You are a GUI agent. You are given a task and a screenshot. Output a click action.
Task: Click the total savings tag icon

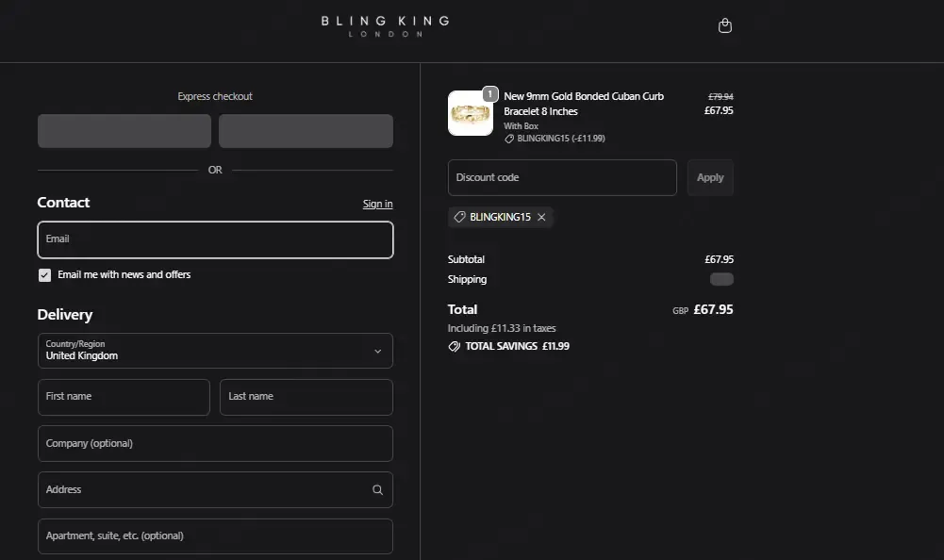tap(454, 346)
